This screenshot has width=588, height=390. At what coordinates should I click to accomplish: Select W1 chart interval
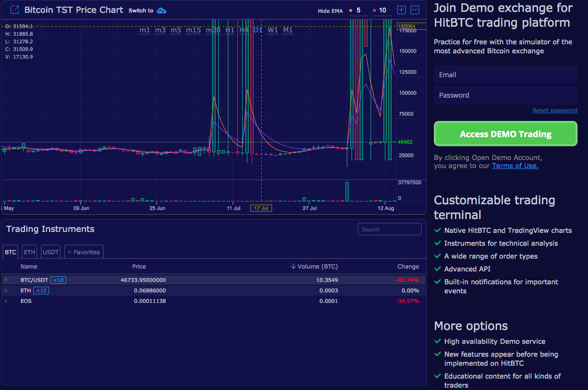pos(273,30)
